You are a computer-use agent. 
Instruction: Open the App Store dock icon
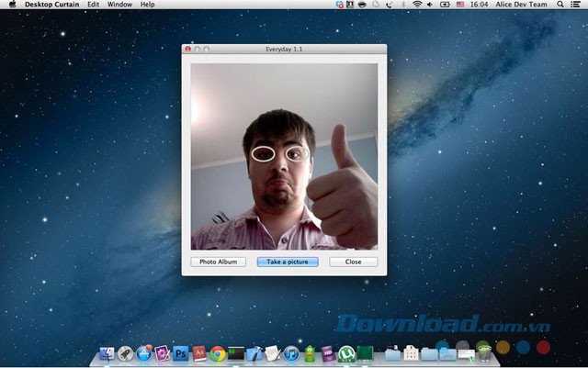[x=143, y=353]
